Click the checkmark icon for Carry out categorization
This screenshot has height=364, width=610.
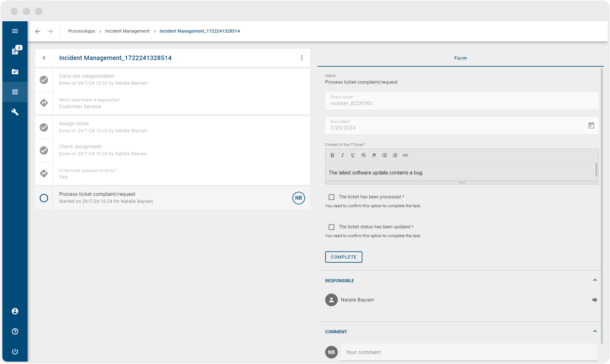click(x=44, y=80)
